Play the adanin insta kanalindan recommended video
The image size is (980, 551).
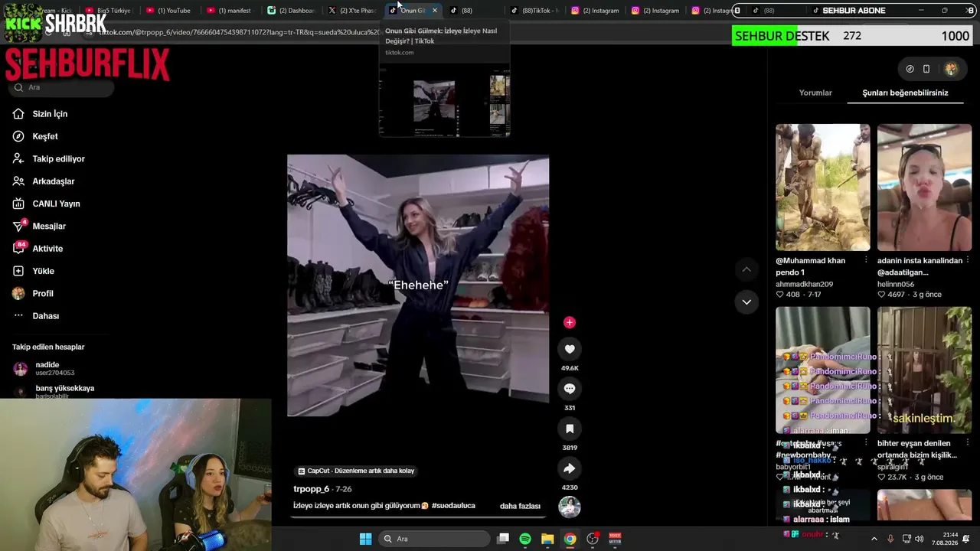924,187
